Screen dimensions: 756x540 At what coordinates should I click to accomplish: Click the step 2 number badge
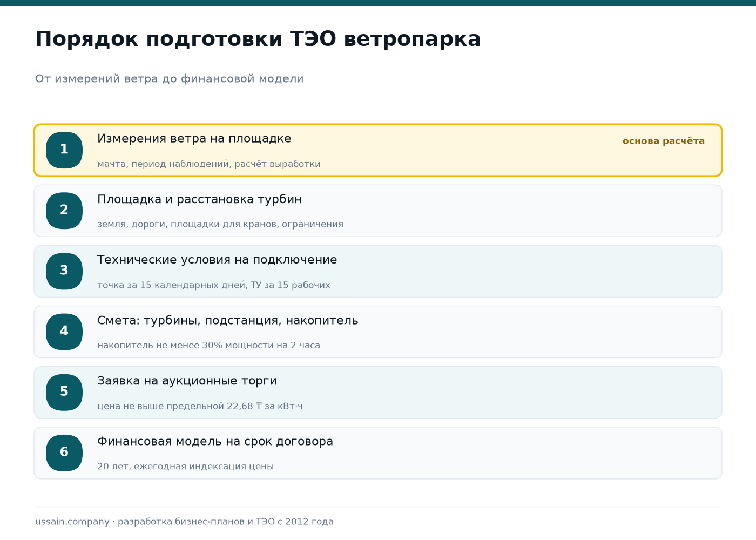point(64,211)
